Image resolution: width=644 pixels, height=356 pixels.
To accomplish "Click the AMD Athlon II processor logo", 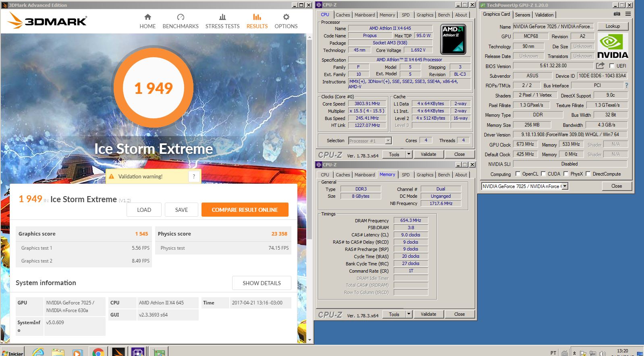I will click(x=453, y=39).
